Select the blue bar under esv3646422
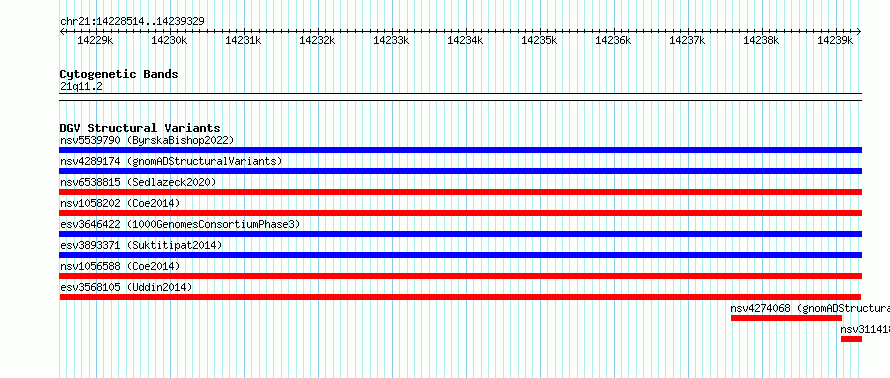Viewport: 890px width, 378px height. coord(461,234)
